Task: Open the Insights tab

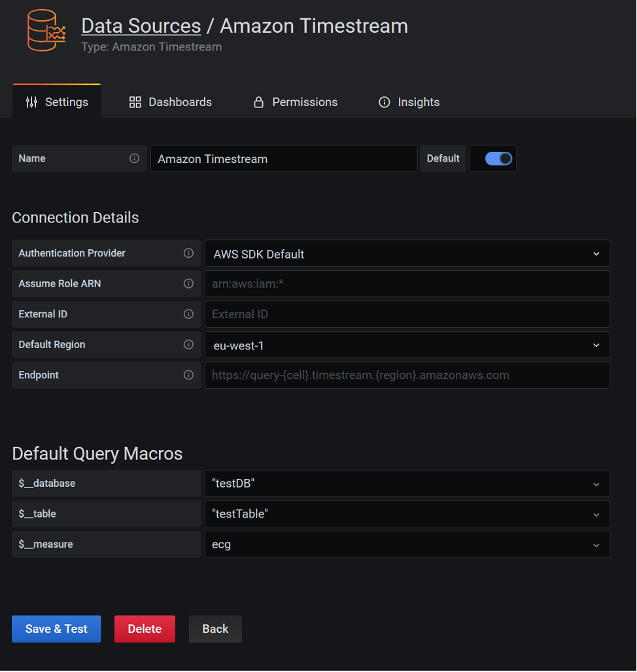Action: (409, 102)
